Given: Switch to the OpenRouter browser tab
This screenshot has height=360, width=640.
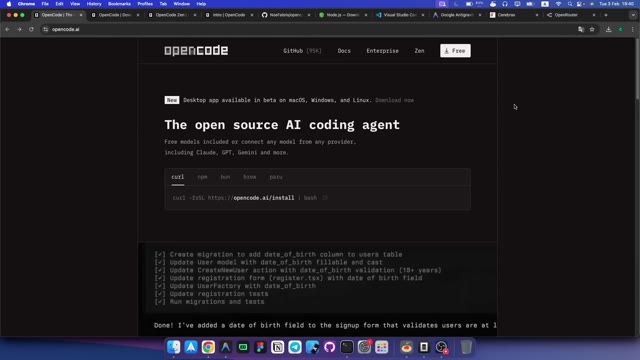Looking at the screenshot, I should tap(571, 15).
